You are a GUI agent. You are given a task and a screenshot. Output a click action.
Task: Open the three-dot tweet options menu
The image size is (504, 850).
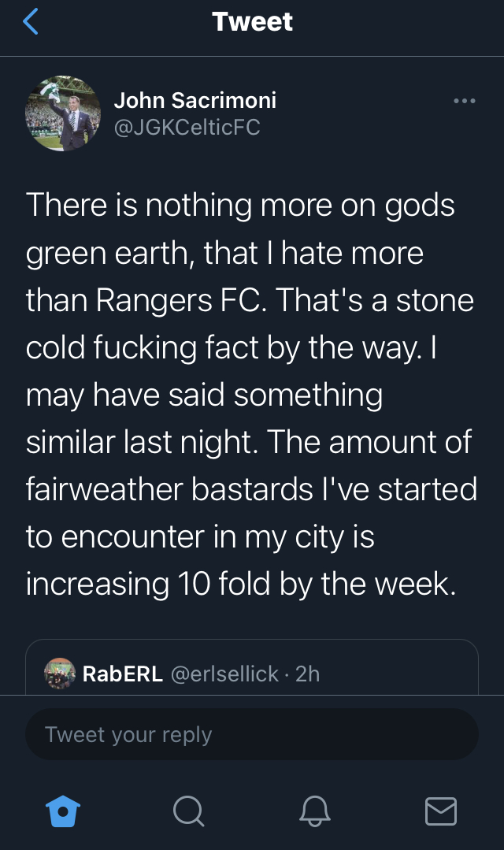(465, 101)
